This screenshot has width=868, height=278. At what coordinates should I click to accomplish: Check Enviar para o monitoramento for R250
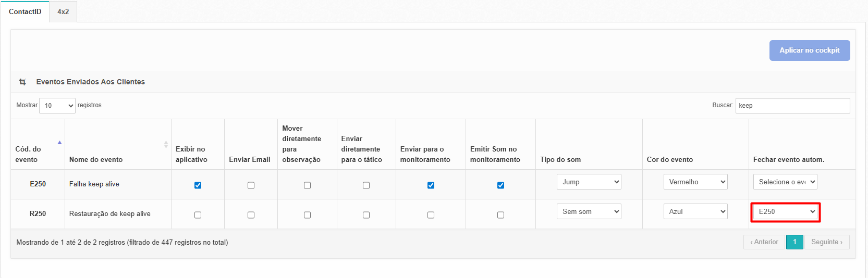pyautogui.click(x=431, y=215)
